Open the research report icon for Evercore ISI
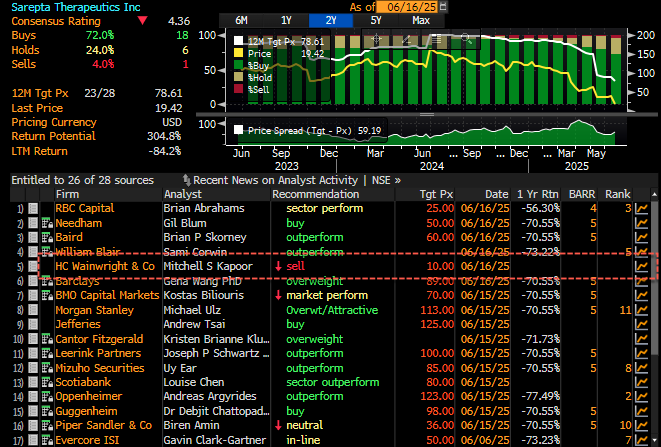This screenshot has height=447, width=661. click(x=47, y=440)
